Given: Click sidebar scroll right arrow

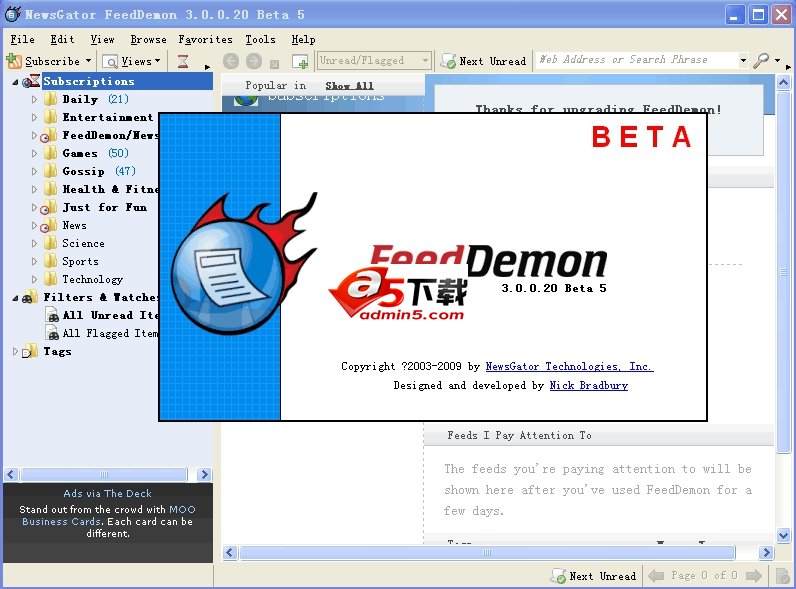Looking at the screenshot, I should coord(204,474).
